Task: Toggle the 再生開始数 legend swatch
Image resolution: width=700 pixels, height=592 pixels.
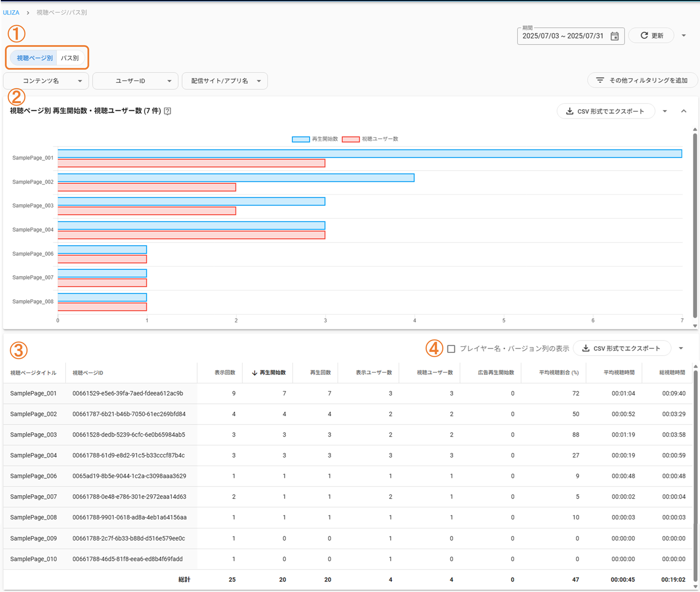Action: point(301,139)
